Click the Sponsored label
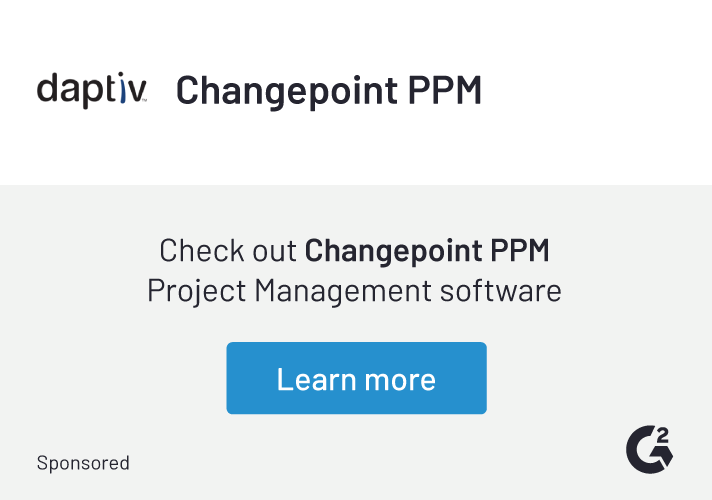 click(83, 463)
